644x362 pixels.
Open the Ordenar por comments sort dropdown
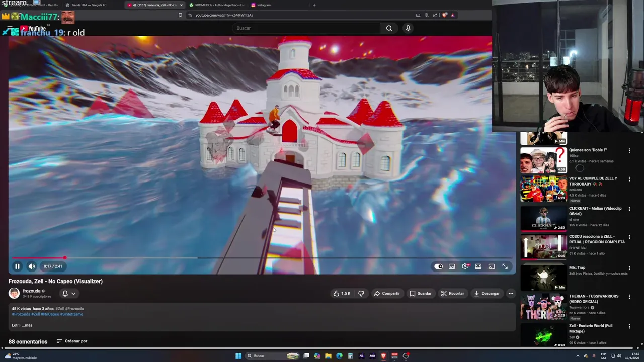[x=72, y=341]
